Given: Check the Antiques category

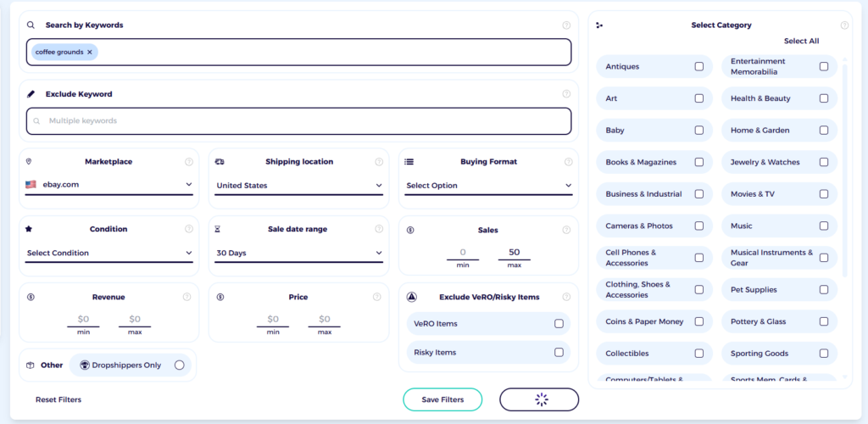Looking at the screenshot, I should 699,66.
